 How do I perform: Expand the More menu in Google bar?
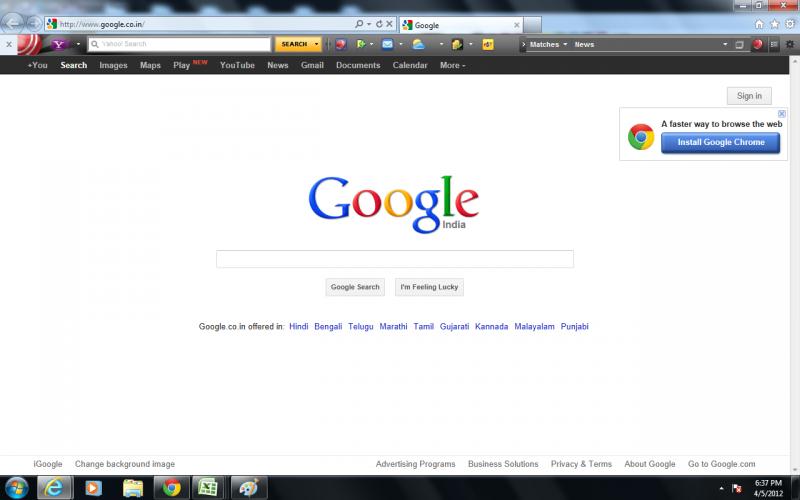click(453, 65)
